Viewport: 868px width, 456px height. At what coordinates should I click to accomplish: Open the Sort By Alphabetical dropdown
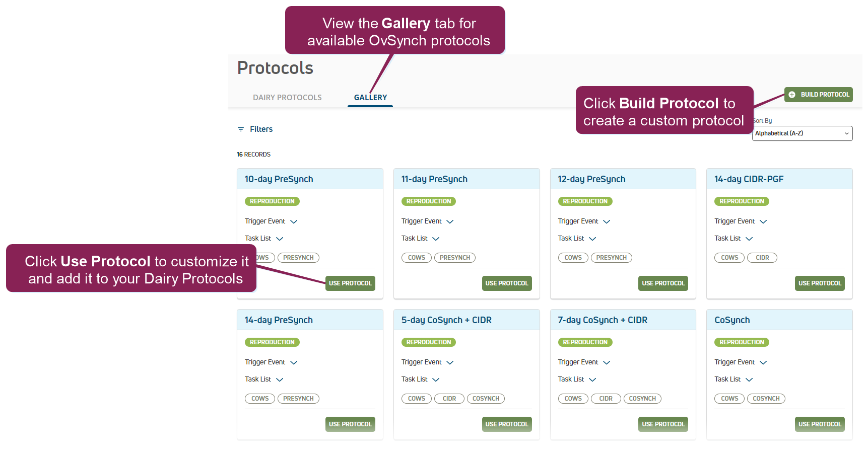[x=802, y=133]
